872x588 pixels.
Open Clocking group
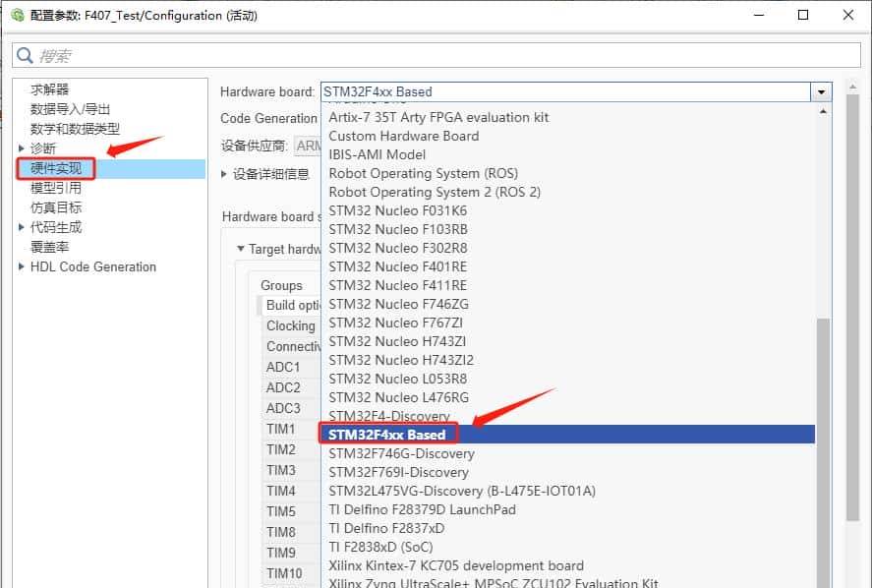click(291, 325)
